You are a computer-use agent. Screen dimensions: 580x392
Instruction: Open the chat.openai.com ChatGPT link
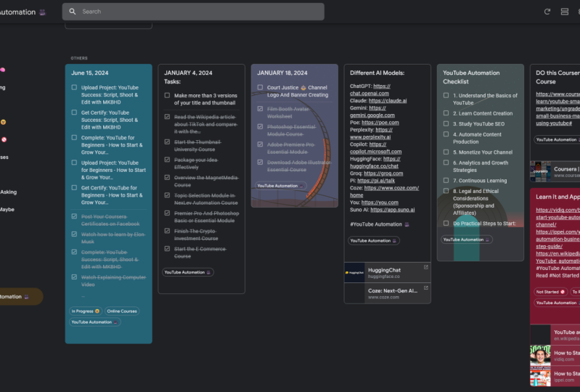[x=369, y=93]
